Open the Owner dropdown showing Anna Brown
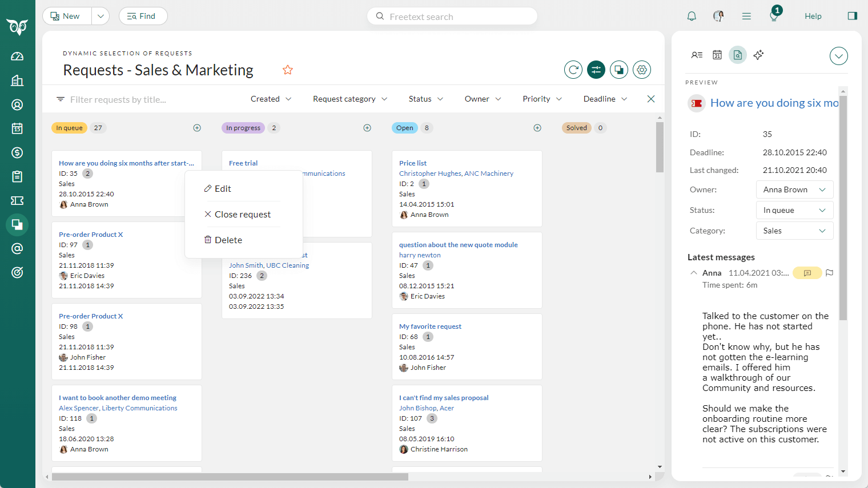The width and height of the screenshot is (868, 488). tap(794, 189)
